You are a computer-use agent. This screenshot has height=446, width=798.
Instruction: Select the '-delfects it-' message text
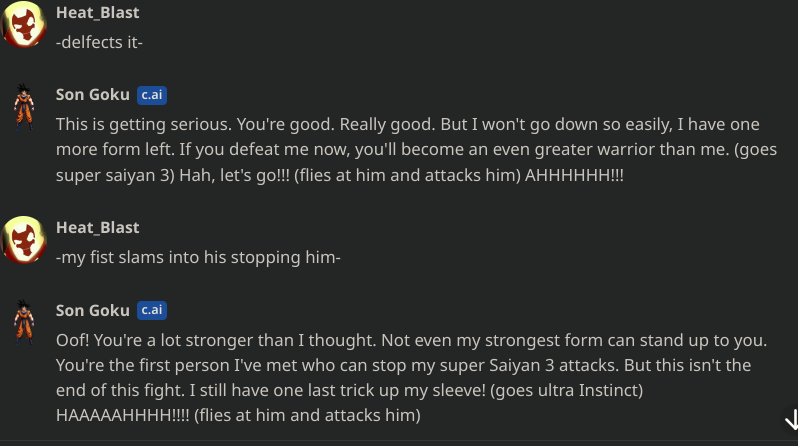click(x=99, y=42)
